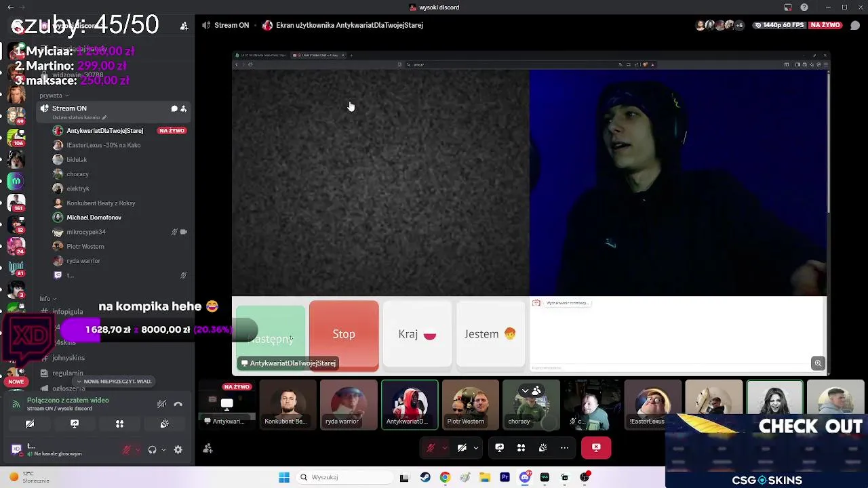Select the infopigula channel

68,312
